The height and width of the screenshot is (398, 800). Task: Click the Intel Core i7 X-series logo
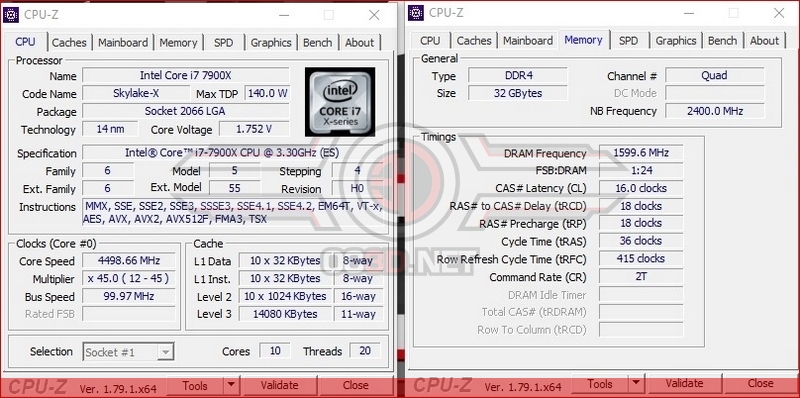(x=340, y=102)
